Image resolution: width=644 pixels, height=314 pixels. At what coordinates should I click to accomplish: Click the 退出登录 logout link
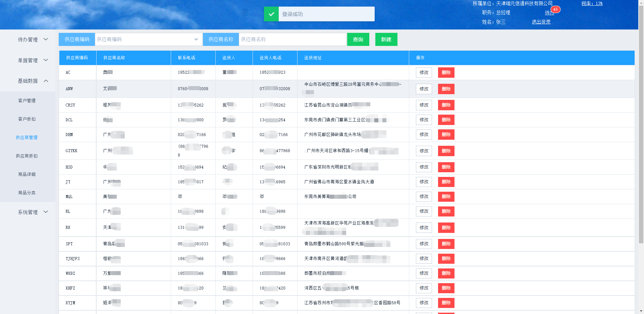point(541,22)
